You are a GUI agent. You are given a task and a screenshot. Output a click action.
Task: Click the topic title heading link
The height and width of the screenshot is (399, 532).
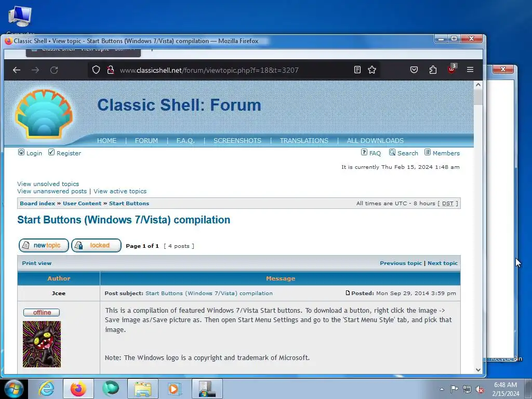click(124, 220)
